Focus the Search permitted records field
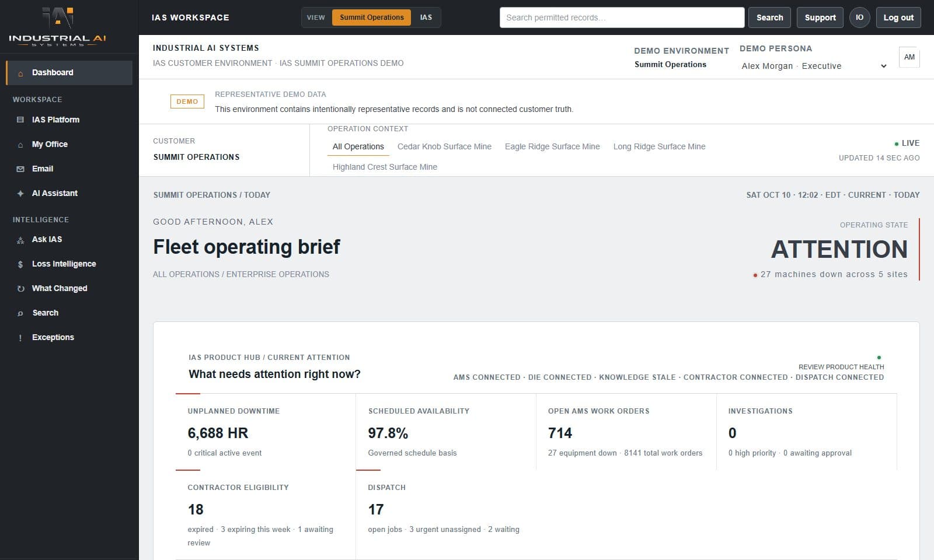Viewport: 934px width, 560px height. click(622, 17)
